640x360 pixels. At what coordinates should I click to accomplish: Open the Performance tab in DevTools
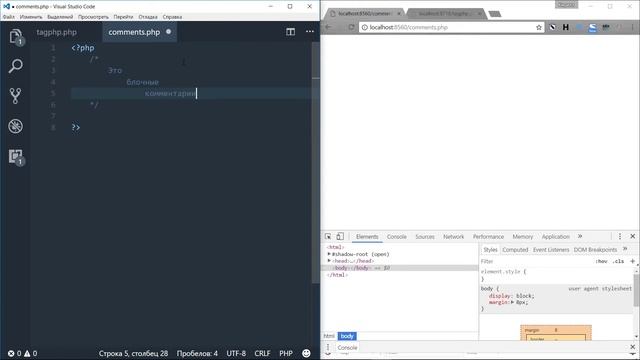(488, 237)
